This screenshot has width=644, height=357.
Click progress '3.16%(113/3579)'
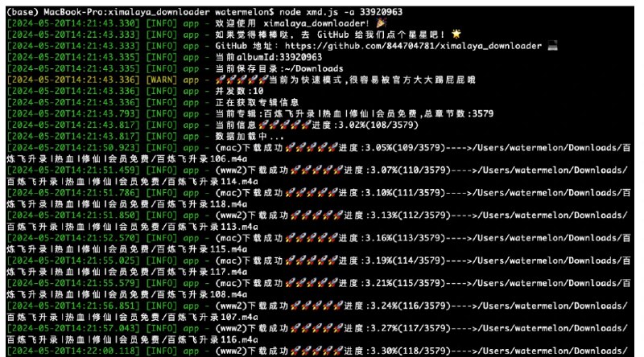tap(404, 238)
